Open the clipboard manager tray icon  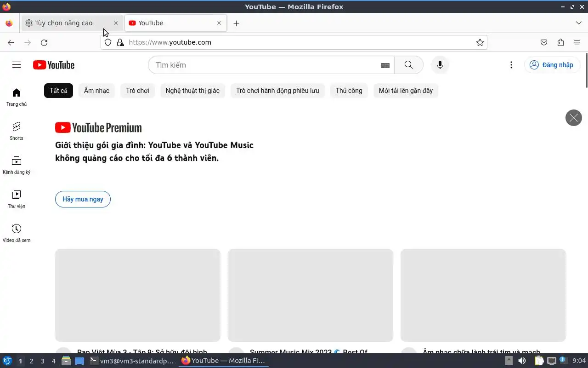(539, 361)
